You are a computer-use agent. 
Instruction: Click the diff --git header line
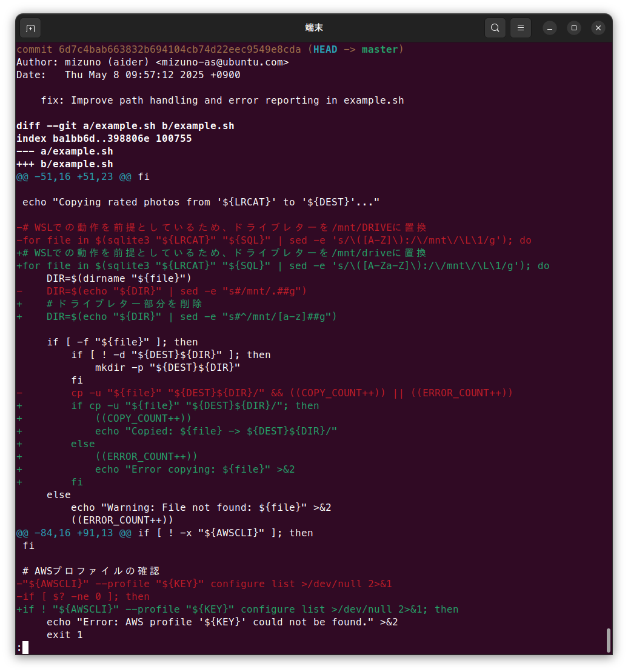coord(125,125)
